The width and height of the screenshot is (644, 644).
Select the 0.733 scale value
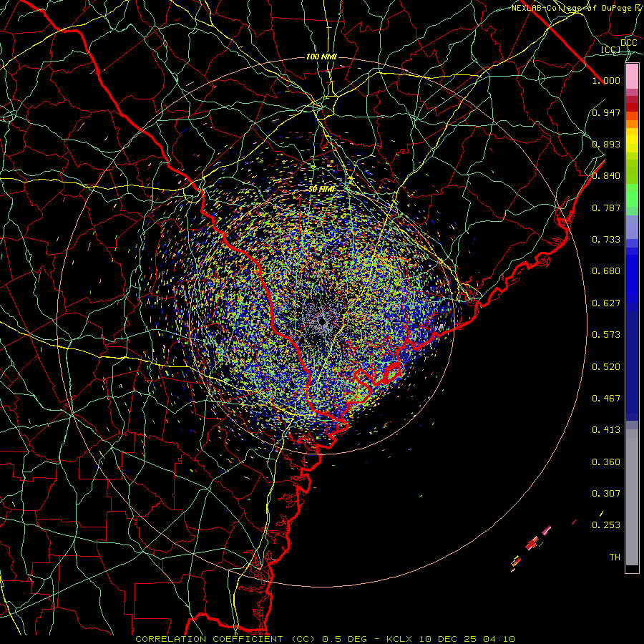pyautogui.click(x=606, y=240)
